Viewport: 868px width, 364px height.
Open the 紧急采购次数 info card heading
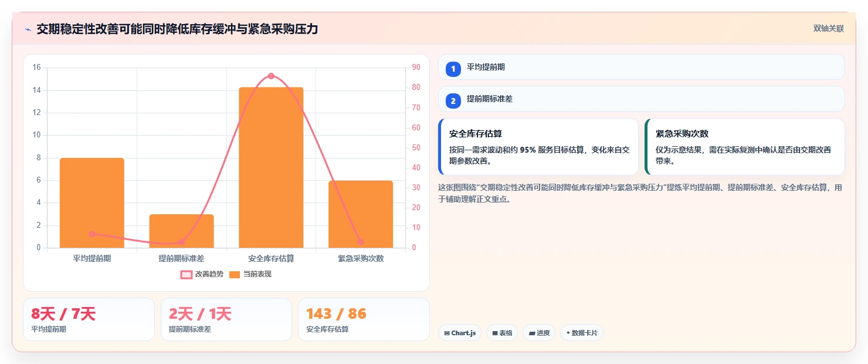click(x=682, y=134)
